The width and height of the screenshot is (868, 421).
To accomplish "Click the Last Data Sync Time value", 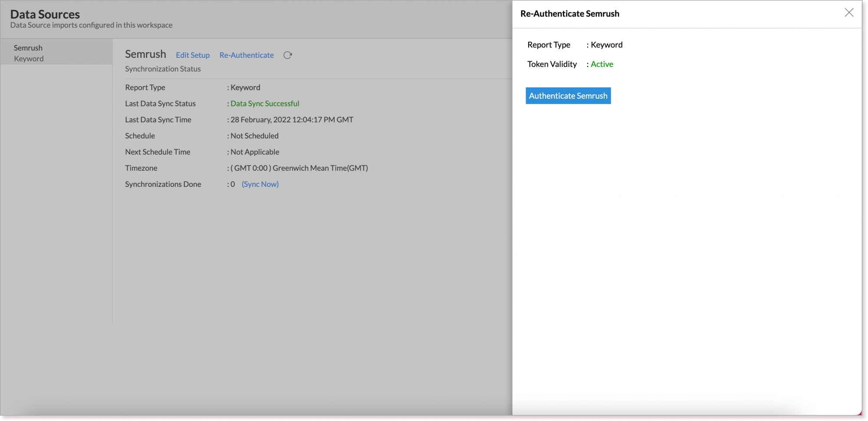I will [292, 119].
